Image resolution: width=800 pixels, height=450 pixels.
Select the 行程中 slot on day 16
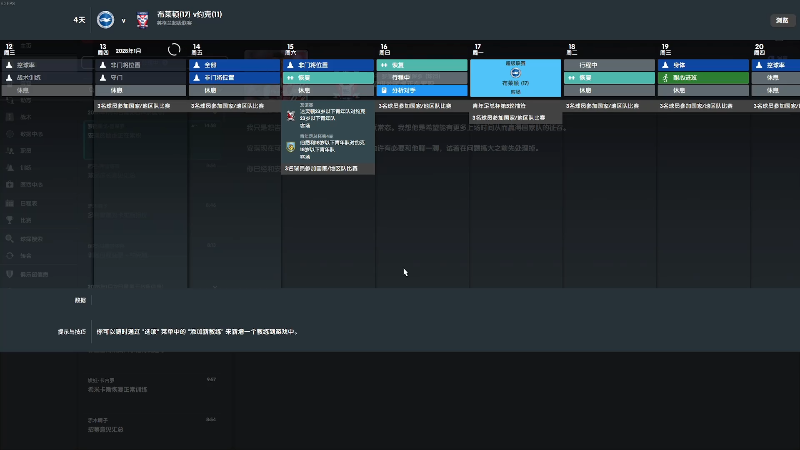pos(422,78)
